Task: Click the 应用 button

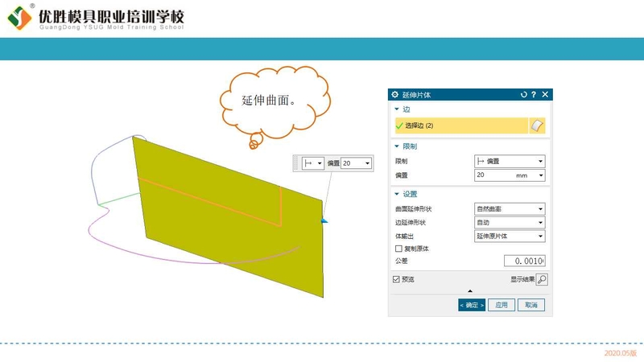Action: point(502,305)
